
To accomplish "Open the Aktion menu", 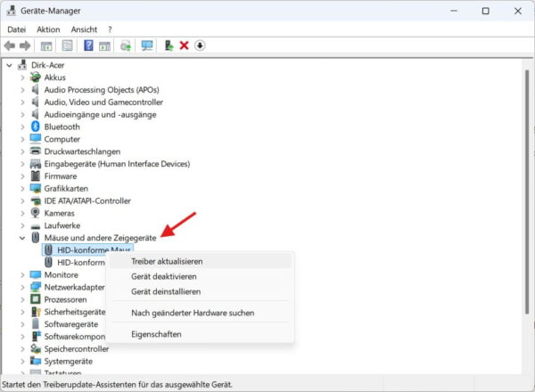I will coord(48,29).
